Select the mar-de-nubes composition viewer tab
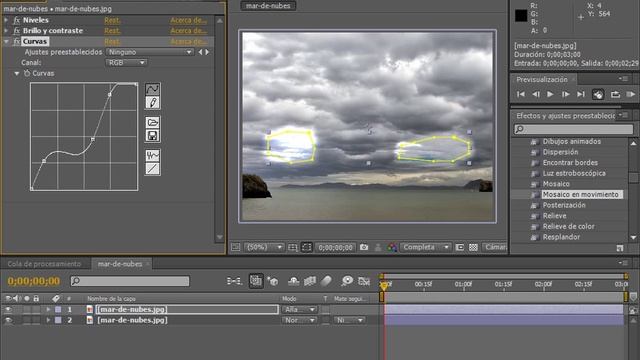 coord(268,6)
